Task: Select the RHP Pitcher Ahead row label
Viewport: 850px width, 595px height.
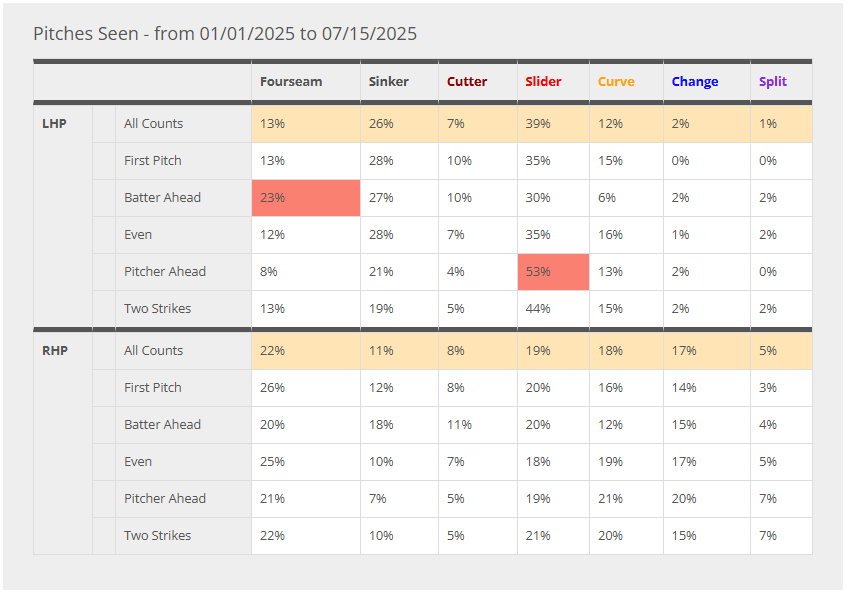Action: tap(165, 499)
